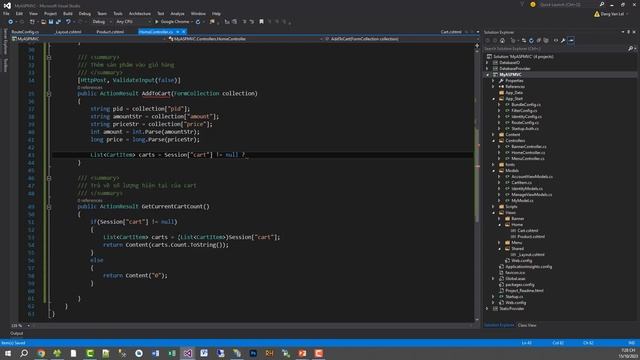The width and height of the screenshot is (640, 360).
Task: Switch to the _Layout.cshtml tab
Action: pyautogui.click(x=68, y=32)
